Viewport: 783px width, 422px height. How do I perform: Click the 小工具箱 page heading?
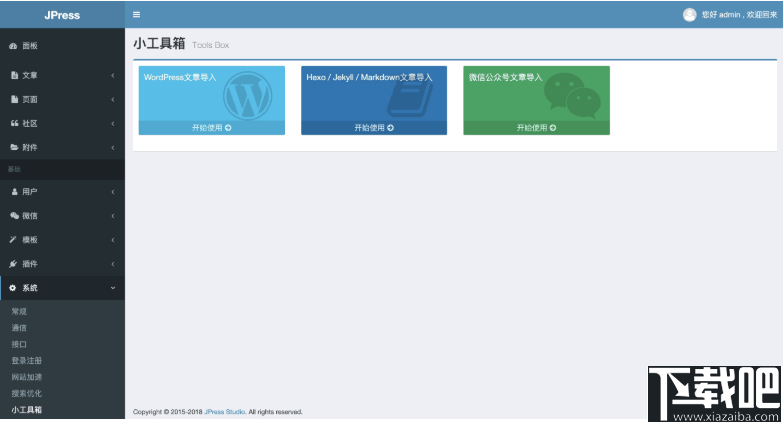pyautogui.click(x=159, y=44)
